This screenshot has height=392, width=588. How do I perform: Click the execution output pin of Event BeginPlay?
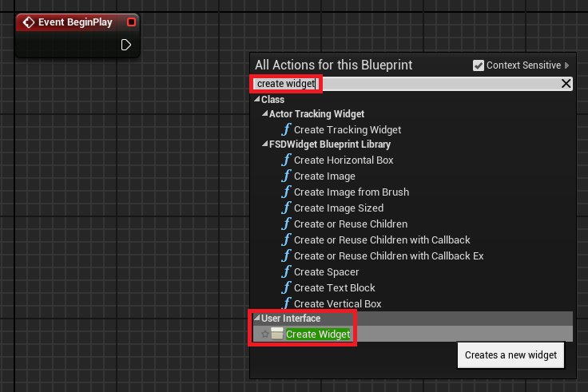(126, 45)
